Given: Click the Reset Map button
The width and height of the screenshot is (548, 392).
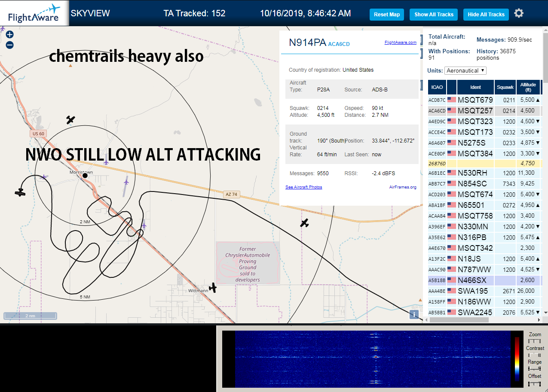Looking at the screenshot, I should [387, 14].
